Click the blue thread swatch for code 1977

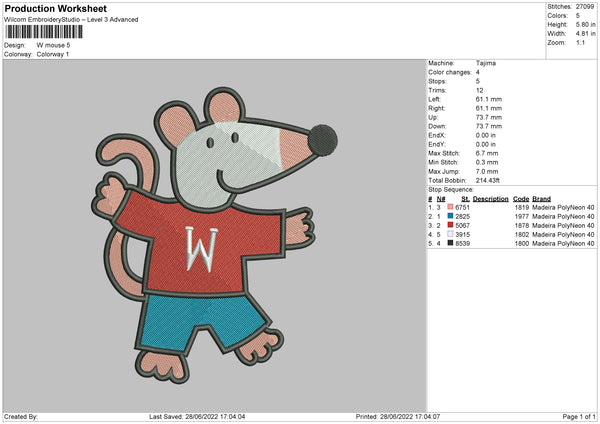[x=450, y=216]
